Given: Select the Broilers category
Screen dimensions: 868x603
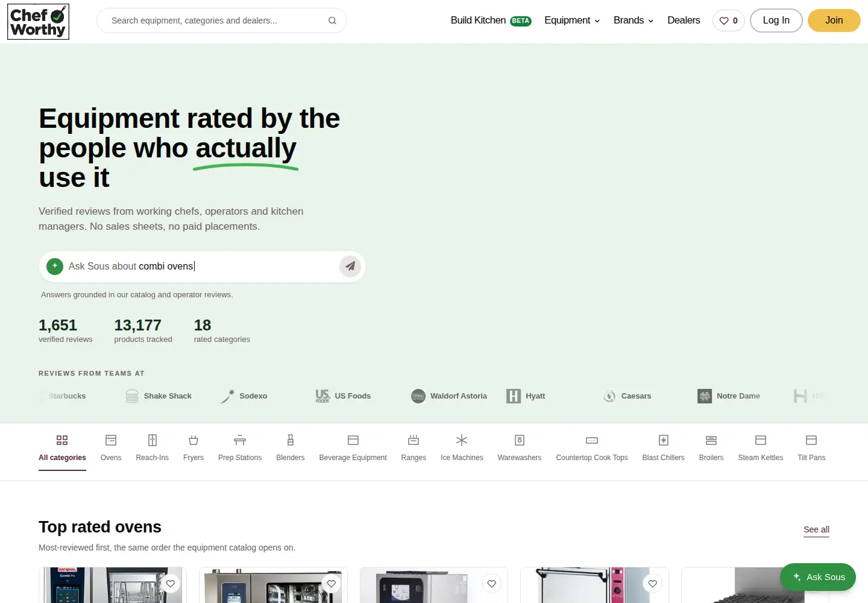Looking at the screenshot, I should (x=711, y=448).
